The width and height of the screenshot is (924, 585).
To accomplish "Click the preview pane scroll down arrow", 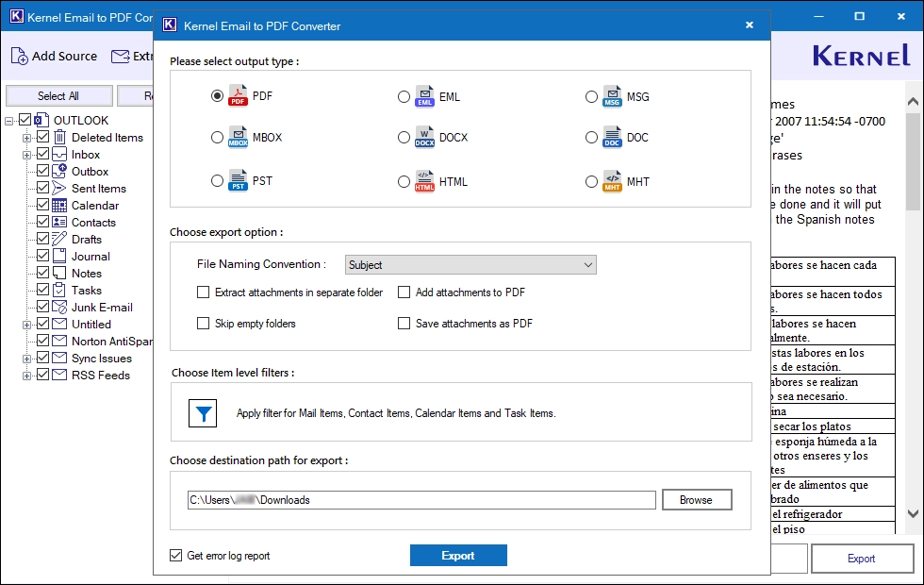I will point(913,513).
